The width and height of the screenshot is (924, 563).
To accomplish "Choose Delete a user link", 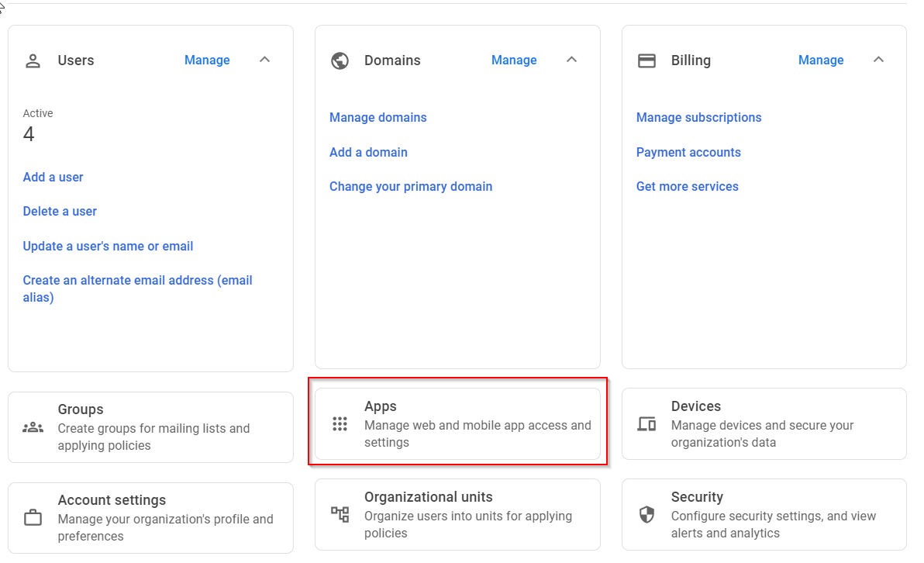I will (60, 211).
